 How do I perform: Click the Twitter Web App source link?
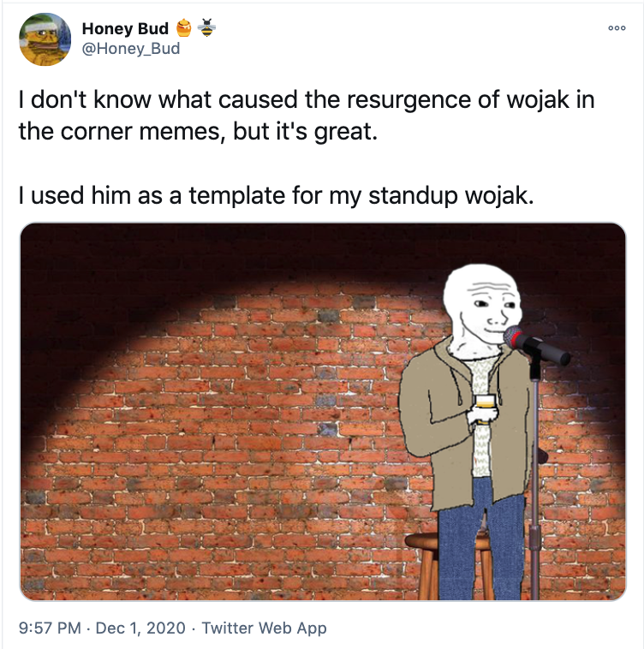click(264, 628)
